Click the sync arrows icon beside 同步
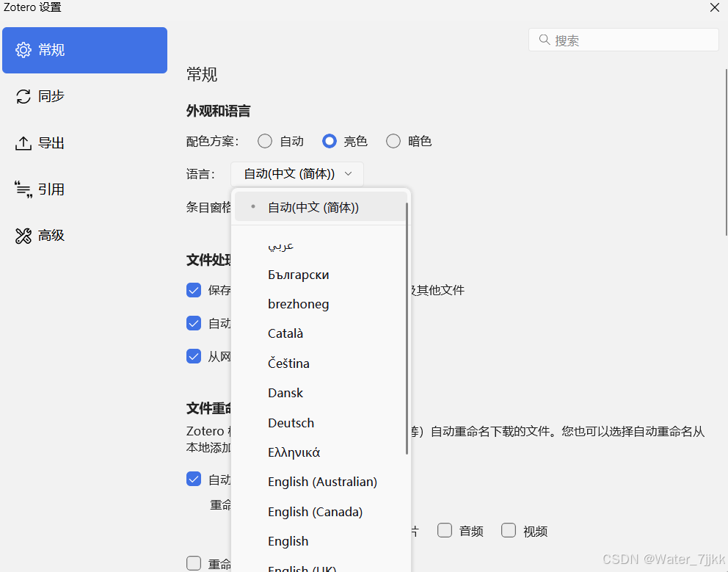Screen dimensions: 728x572 [x=23, y=96]
